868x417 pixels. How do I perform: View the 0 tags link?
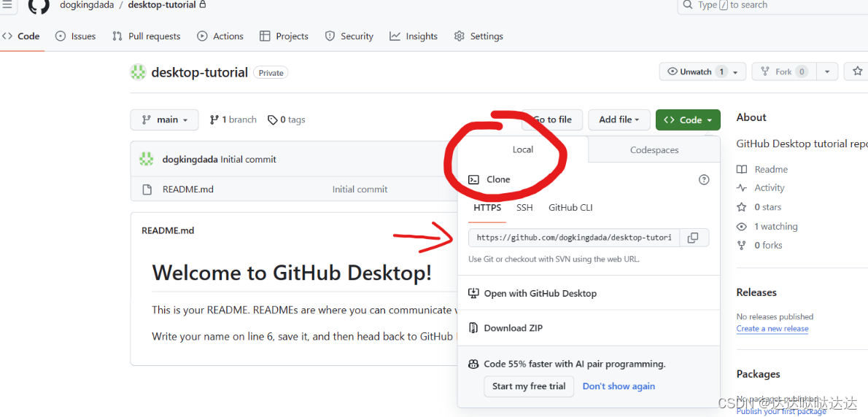point(286,120)
